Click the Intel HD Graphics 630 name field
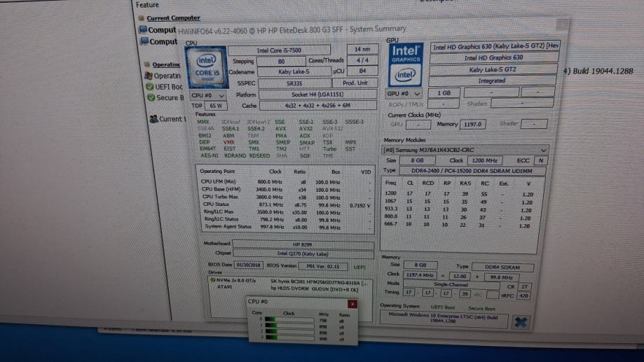This screenshot has height=362, width=644. coord(493,58)
